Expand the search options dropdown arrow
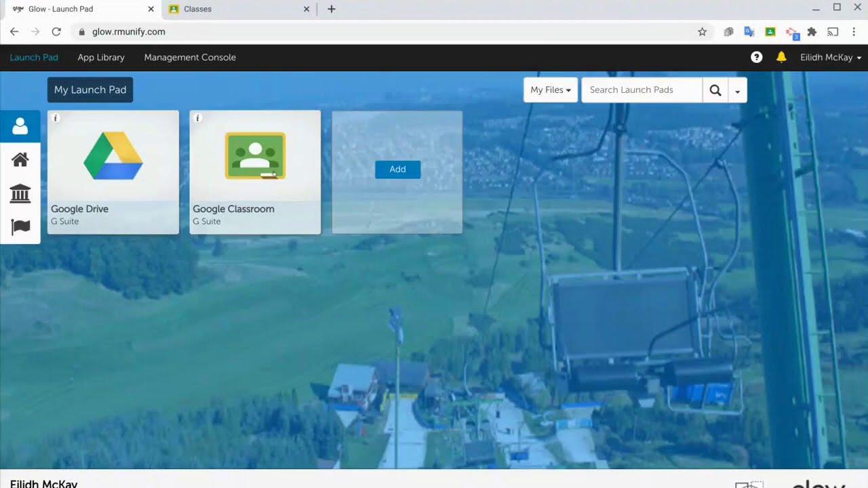Viewport: 868px width, 488px height. pyautogui.click(x=737, y=90)
